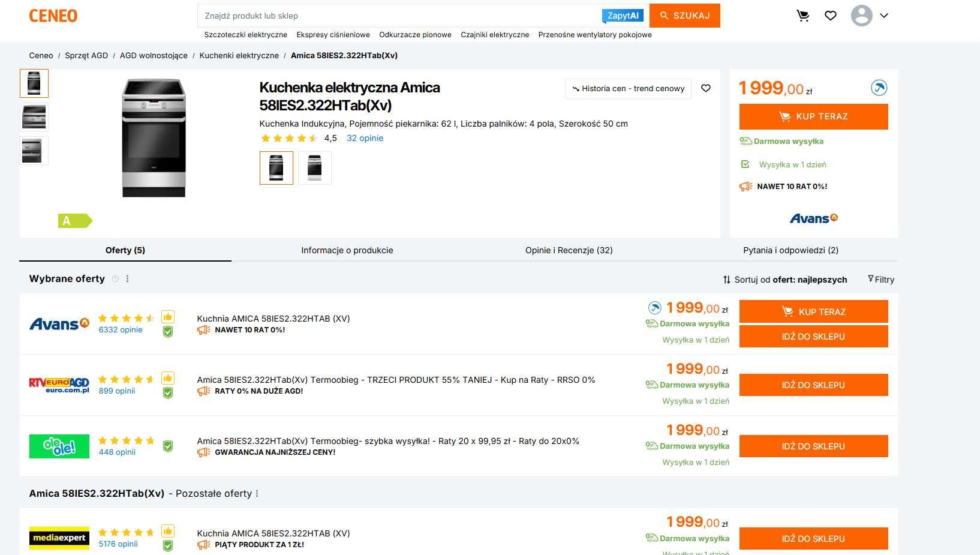Click IDŹ DO SKLEPU for RTV Euro AGD
The width and height of the screenshot is (980, 555).
coord(813,385)
